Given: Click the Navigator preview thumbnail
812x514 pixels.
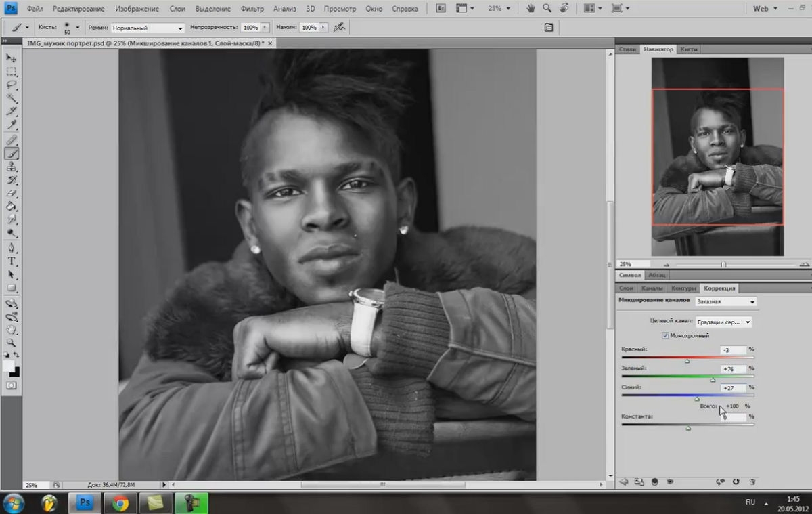Looking at the screenshot, I should [717, 156].
